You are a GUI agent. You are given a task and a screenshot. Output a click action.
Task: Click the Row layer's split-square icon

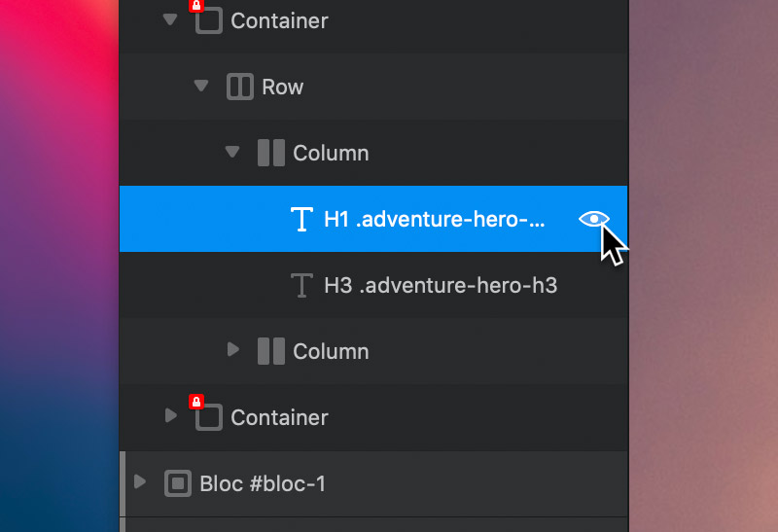pyautogui.click(x=240, y=87)
